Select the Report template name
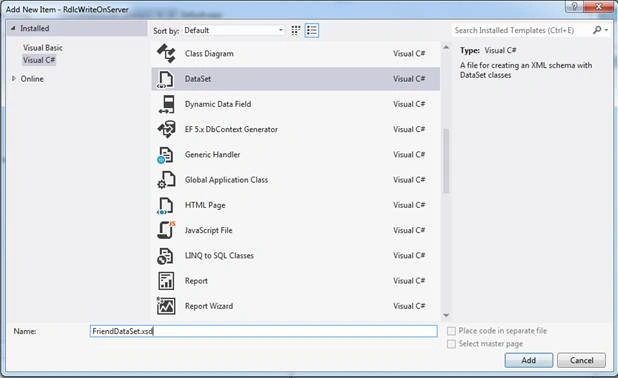The image size is (618, 378). tap(196, 281)
